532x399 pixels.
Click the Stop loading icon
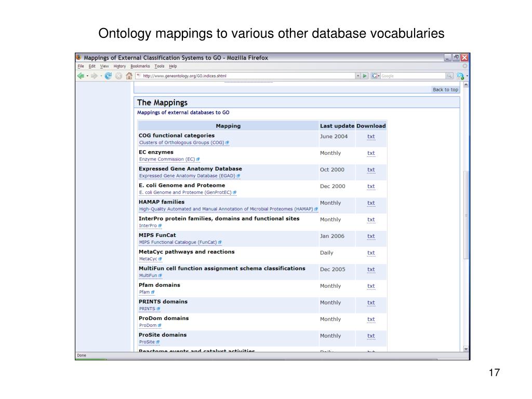point(118,76)
